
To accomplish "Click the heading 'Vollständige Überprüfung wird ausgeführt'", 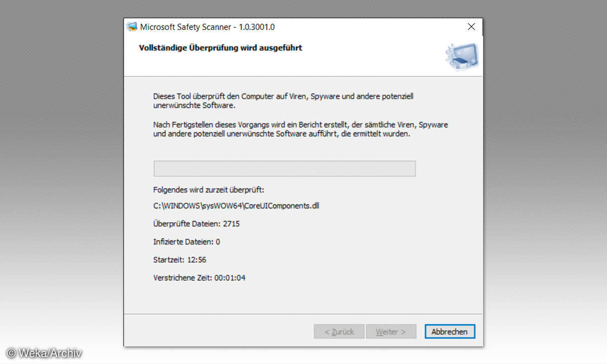I will pos(221,48).
